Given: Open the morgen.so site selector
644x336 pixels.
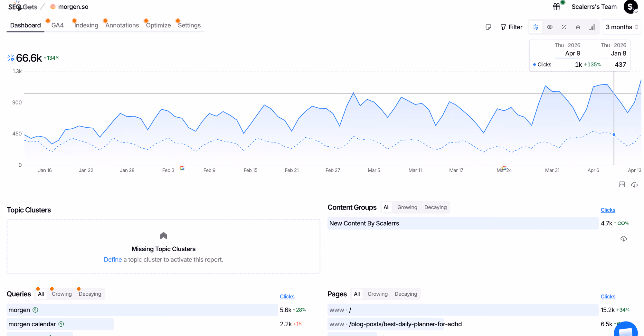Looking at the screenshot, I should (x=70, y=7).
